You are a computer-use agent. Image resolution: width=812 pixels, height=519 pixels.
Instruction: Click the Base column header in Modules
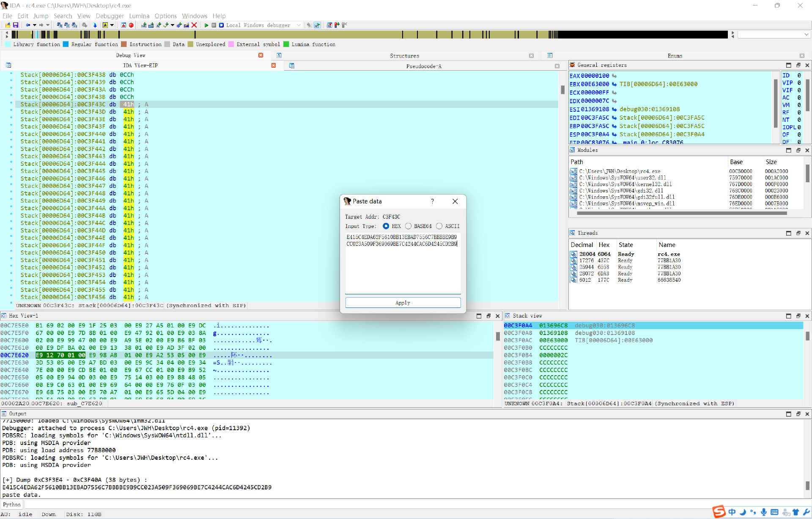point(736,162)
